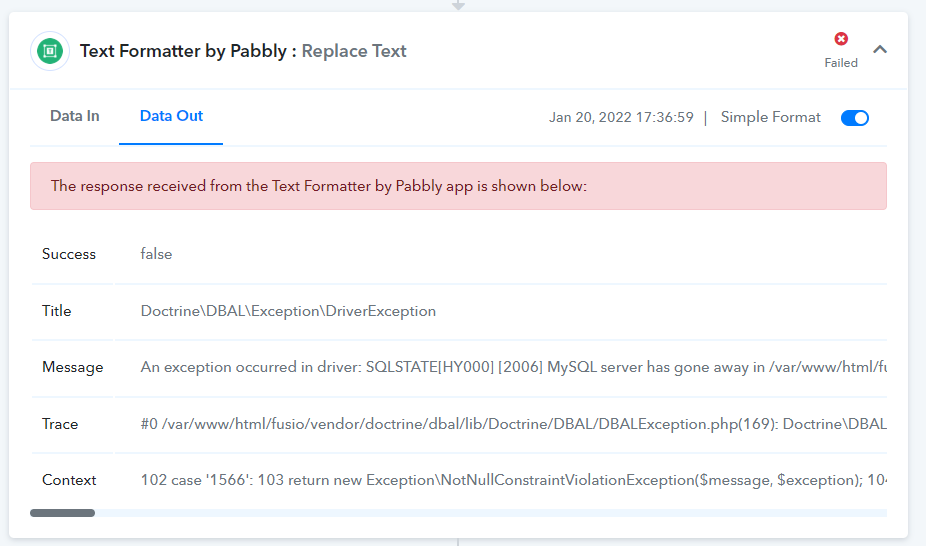This screenshot has height=546, width=926.
Task: Click the Context field label
Action: click(x=69, y=480)
